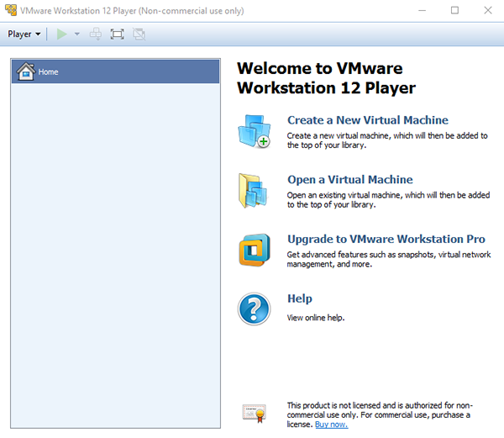504x438 pixels.
Task: Select Home in the library list
Action: coord(49,71)
